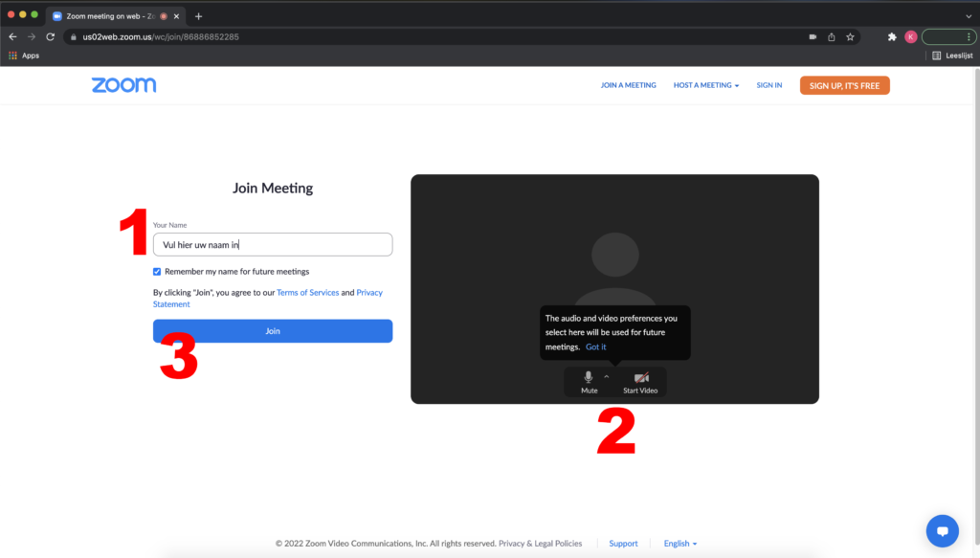Open Support link in footer
This screenshot has height=558, width=980.
pyautogui.click(x=623, y=544)
